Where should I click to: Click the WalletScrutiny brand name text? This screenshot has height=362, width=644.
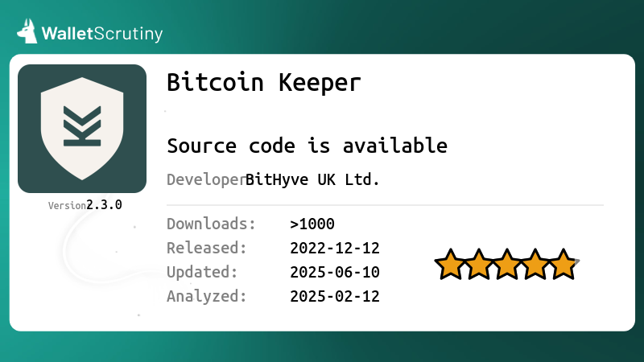tap(102, 34)
